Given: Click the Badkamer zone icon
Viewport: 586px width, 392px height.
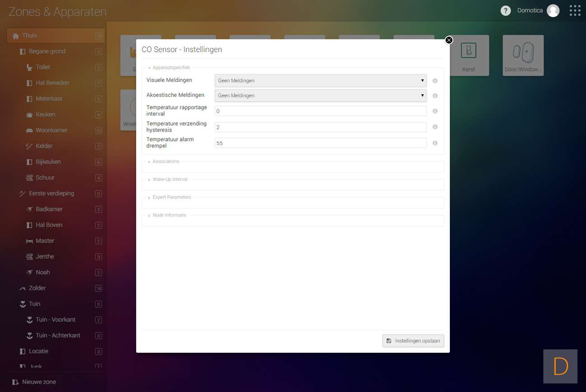Looking at the screenshot, I should pos(30,209).
